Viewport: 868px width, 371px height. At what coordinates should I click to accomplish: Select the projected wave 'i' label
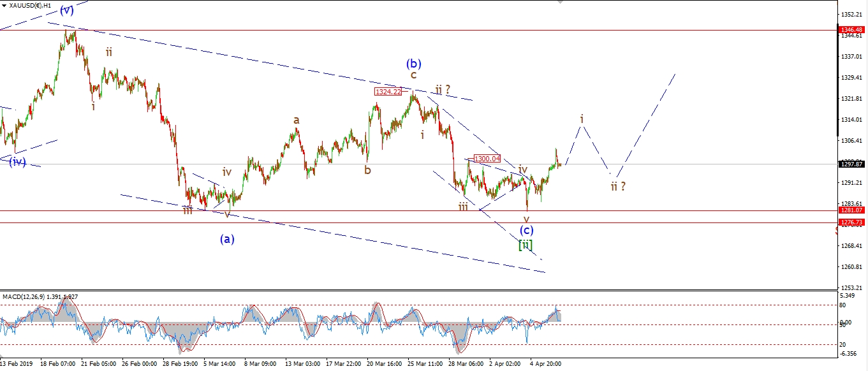tap(582, 119)
